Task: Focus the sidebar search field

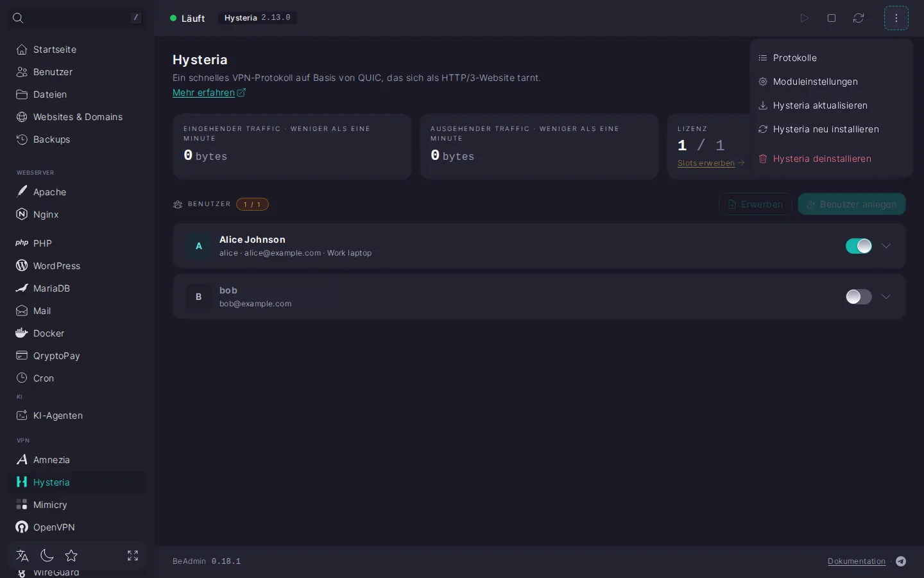Action: (77, 18)
